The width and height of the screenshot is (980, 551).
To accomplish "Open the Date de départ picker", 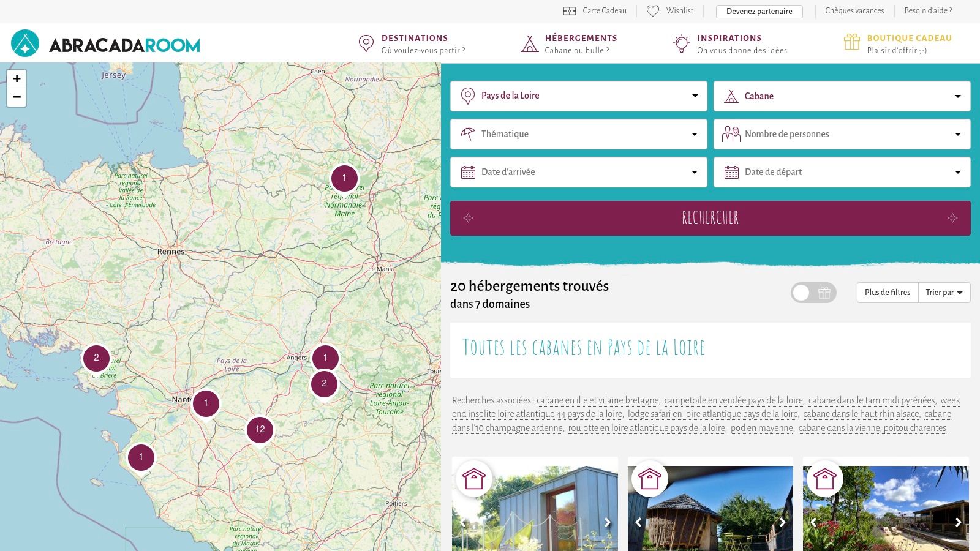I will [842, 172].
